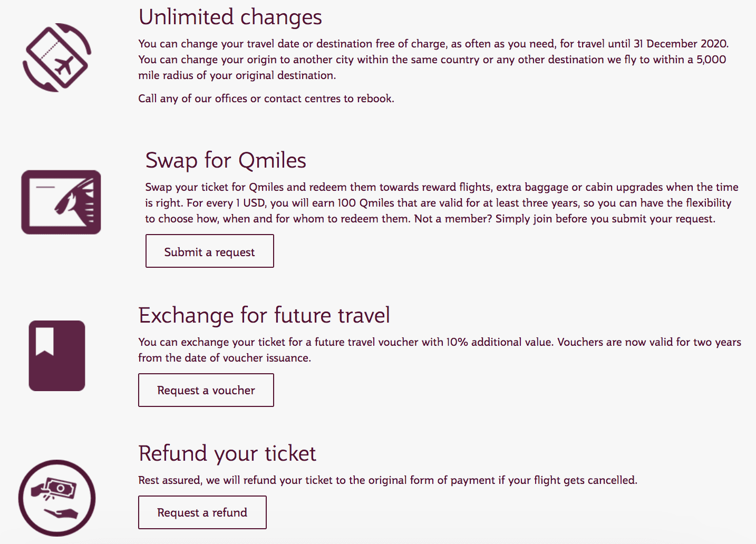Click the Submit a request button
The image size is (756, 544).
pos(209,251)
